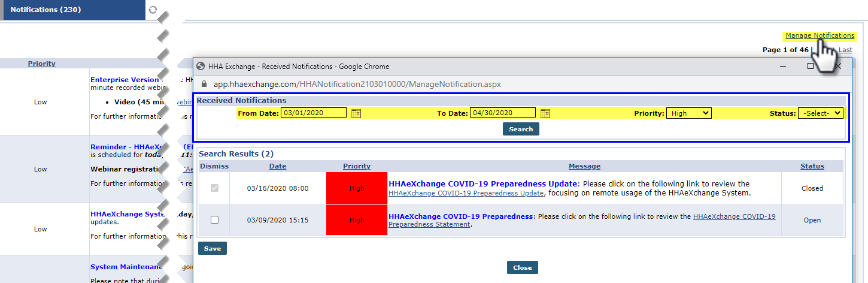Tick the Dismiss checkbox for 03/09/2020 notification

pyautogui.click(x=214, y=220)
